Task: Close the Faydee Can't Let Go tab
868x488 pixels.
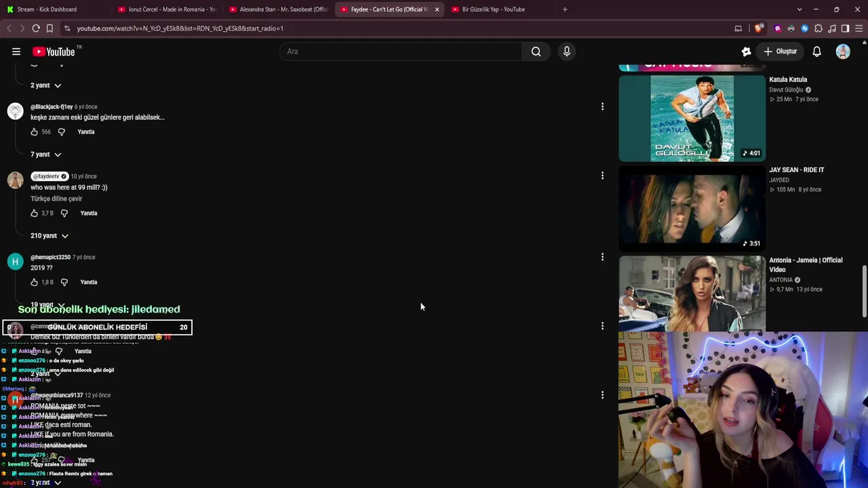Action: click(437, 9)
